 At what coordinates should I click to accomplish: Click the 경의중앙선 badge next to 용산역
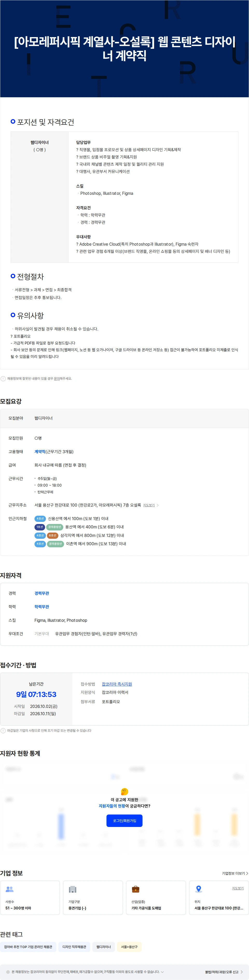coord(55,527)
